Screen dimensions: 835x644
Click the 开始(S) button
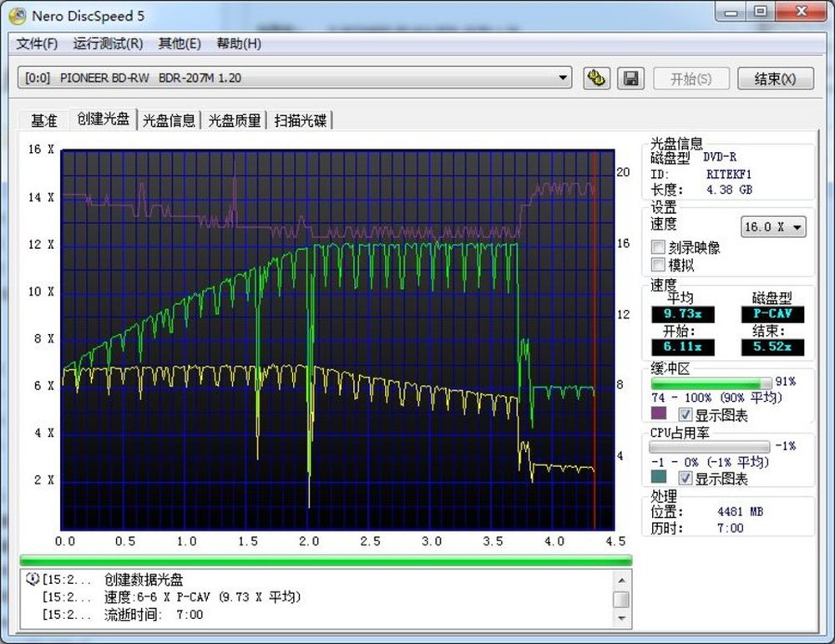tap(691, 79)
